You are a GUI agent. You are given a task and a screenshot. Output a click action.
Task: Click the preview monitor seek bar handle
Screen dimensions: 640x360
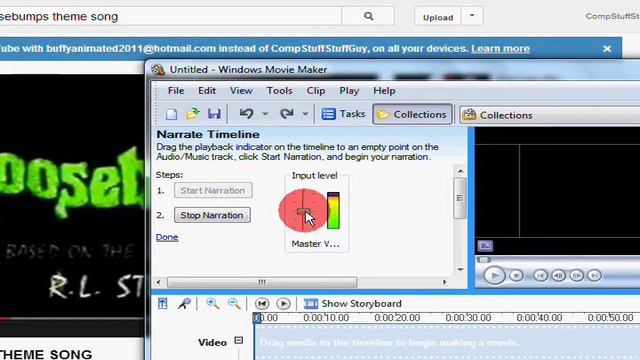coord(484,260)
